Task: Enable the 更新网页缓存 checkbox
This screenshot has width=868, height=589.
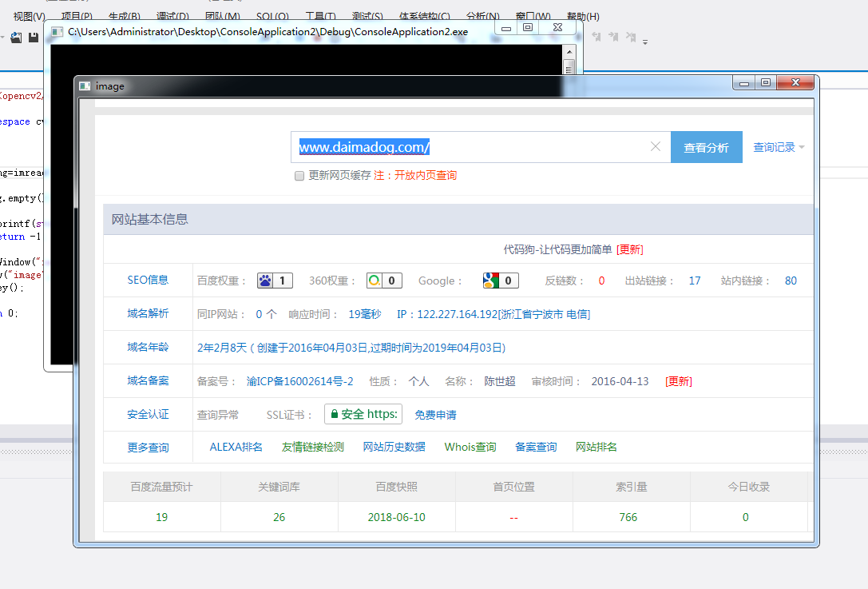Action: pyautogui.click(x=299, y=176)
